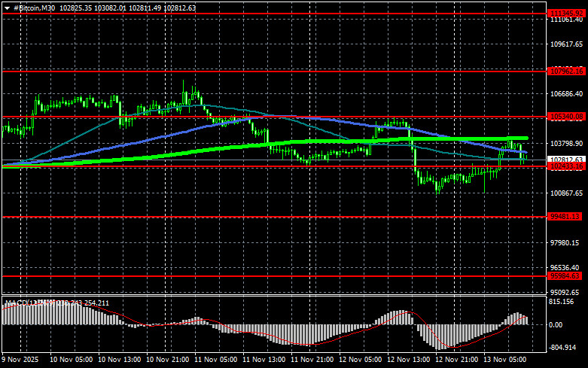Select the red 102433.16 level label
The image size is (588, 368).
coord(566,166)
